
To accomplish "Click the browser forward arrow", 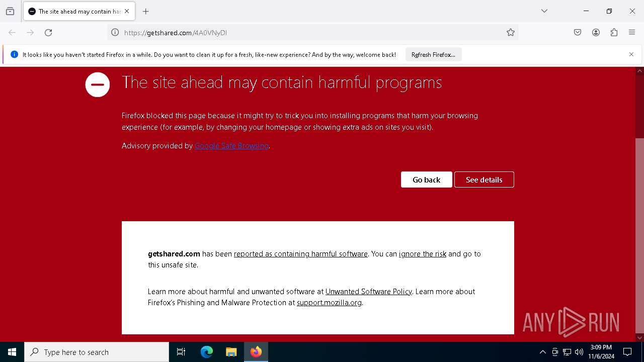I will click(30, 33).
